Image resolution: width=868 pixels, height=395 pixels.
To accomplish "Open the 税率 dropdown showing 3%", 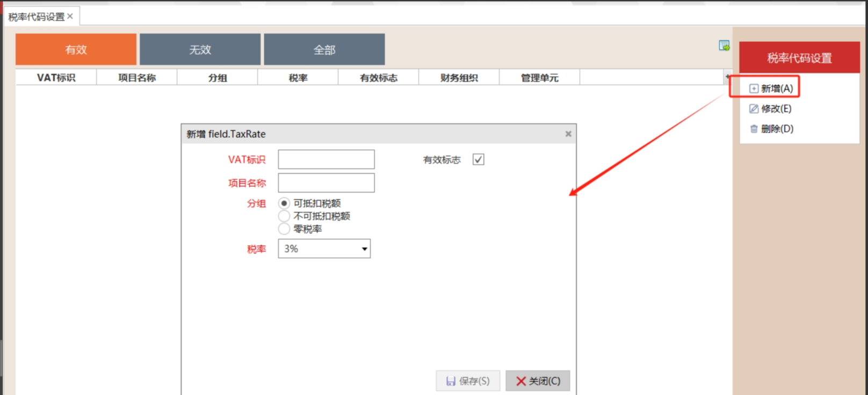I will point(324,249).
